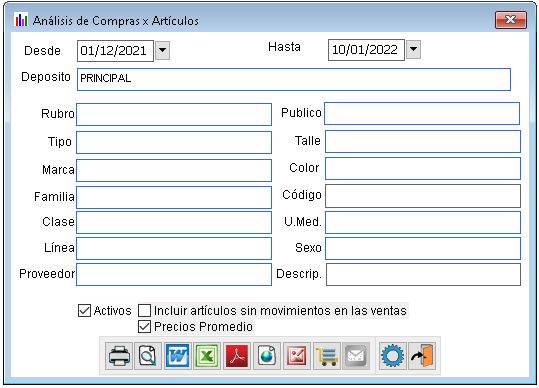This screenshot has height=388, width=539.
Task: Click into the Rubro field
Action: (x=174, y=114)
